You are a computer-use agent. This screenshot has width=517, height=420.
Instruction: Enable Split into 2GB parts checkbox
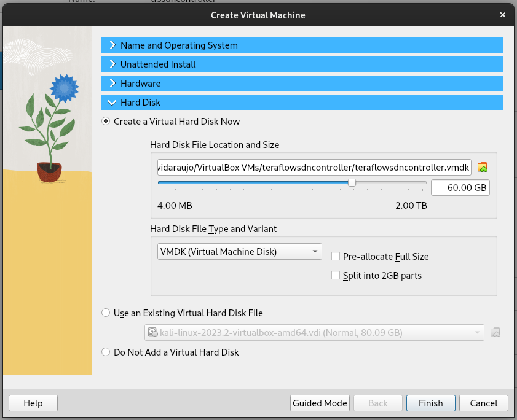336,276
